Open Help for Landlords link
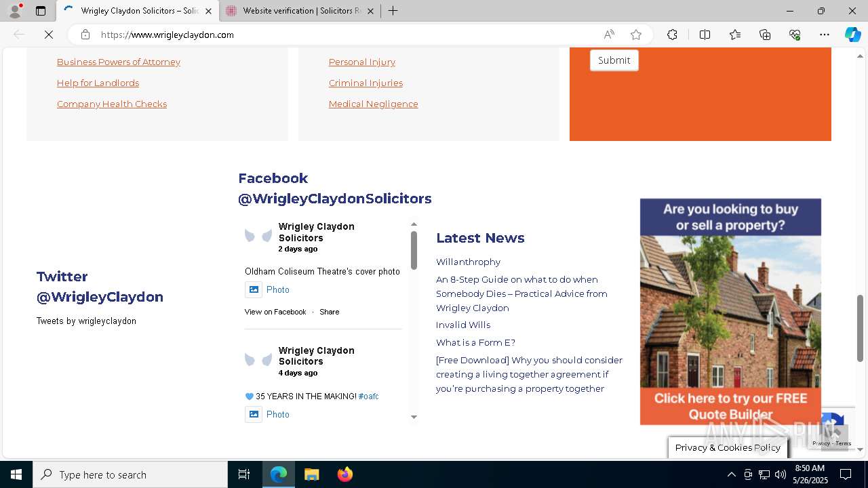The height and width of the screenshot is (488, 868). pyautogui.click(x=98, y=83)
